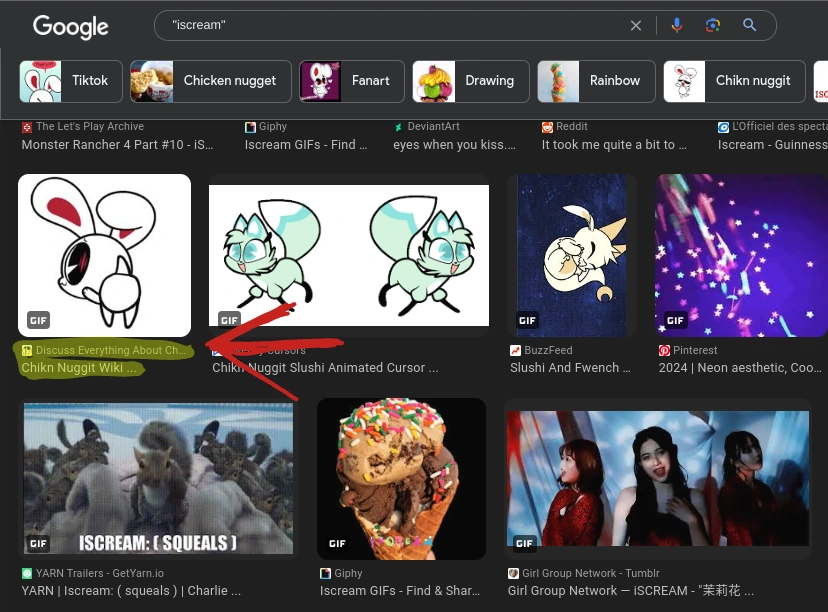Viewport: 828px width, 612px height.
Task: Click into the "iscream" search field
Action: coord(396,25)
